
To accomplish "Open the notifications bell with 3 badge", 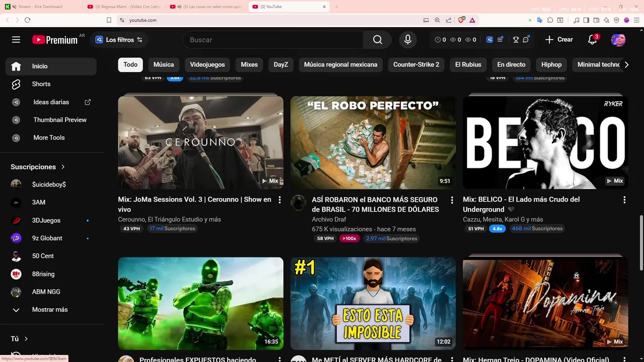I will click(x=592, y=40).
